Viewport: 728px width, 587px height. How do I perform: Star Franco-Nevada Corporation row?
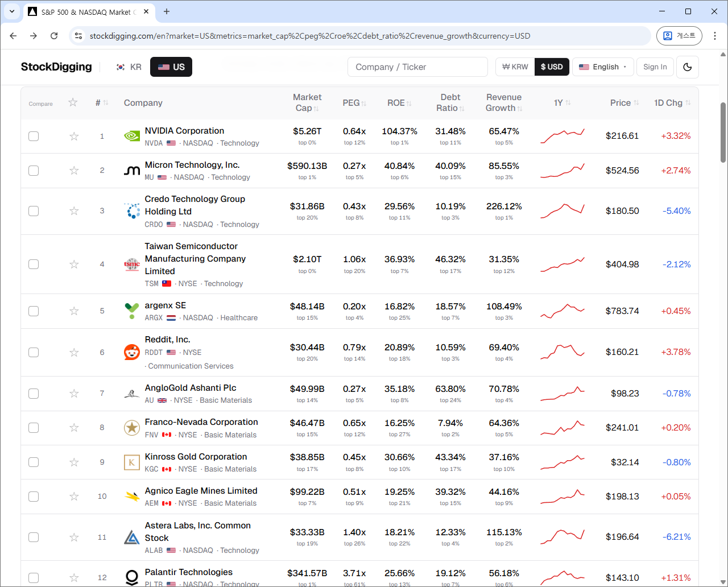pos(74,428)
